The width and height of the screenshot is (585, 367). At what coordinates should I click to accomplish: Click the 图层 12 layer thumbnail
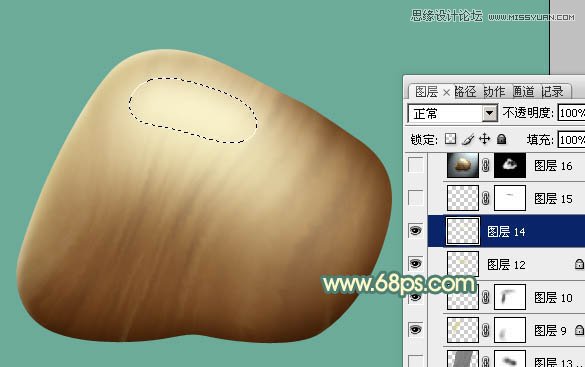tap(463, 264)
